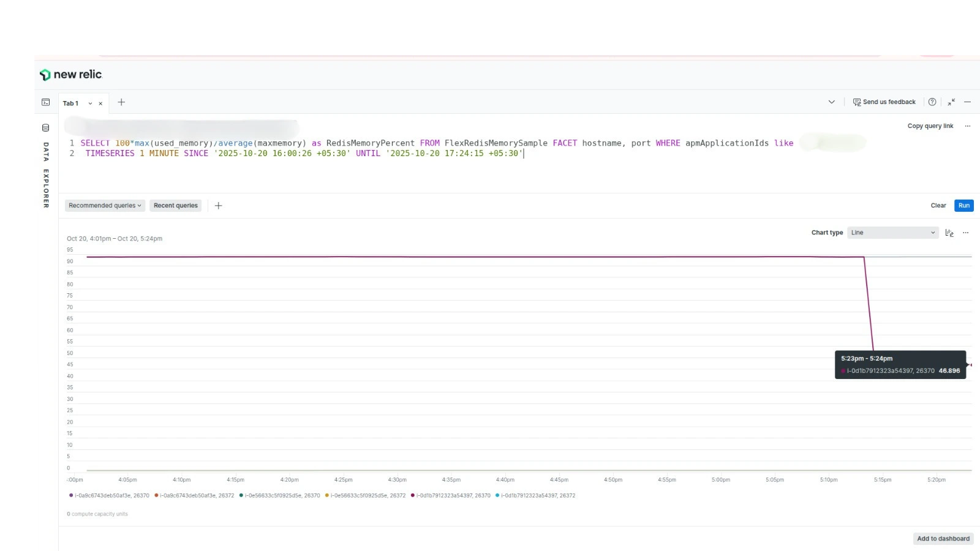This screenshot has width=980, height=551.
Task: Add another query with plus icon
Action: [219, 206]
